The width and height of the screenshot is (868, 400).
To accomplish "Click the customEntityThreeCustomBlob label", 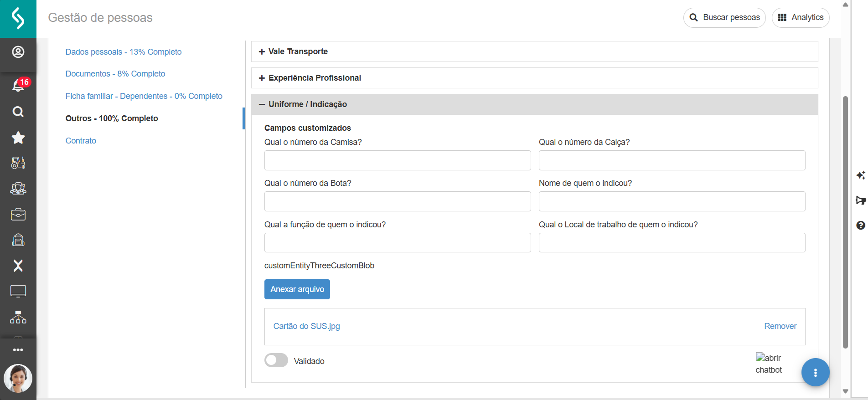I will [x=319, y=266].
